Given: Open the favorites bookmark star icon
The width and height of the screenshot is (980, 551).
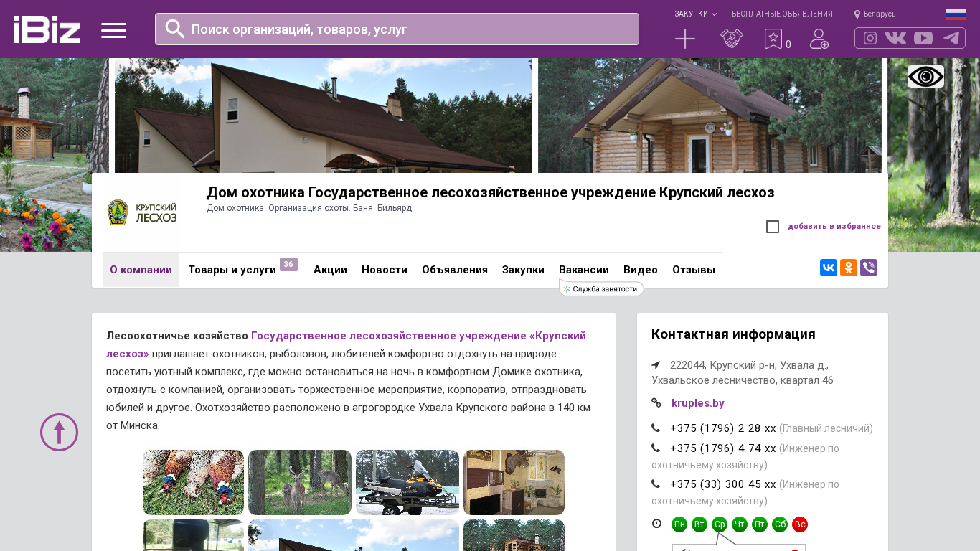Looking at the screenshot, I should 773,39.
